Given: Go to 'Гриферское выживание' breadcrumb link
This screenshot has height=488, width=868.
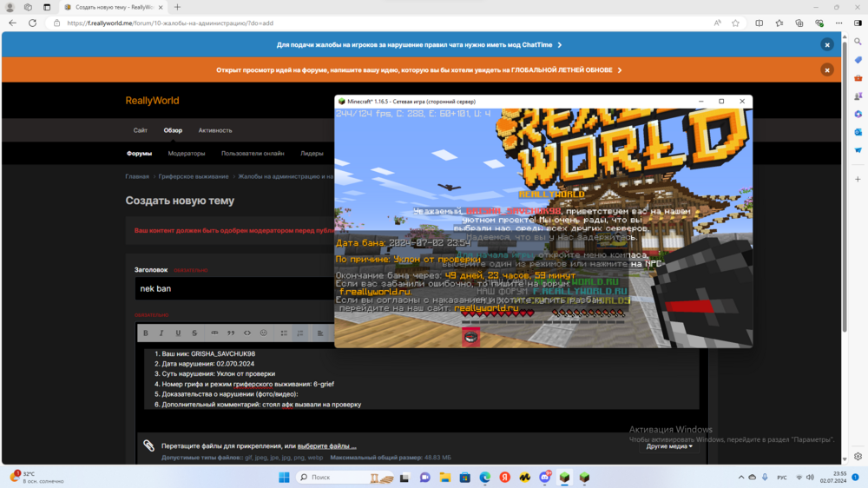Looking at the screenshot, I should 194,176.
